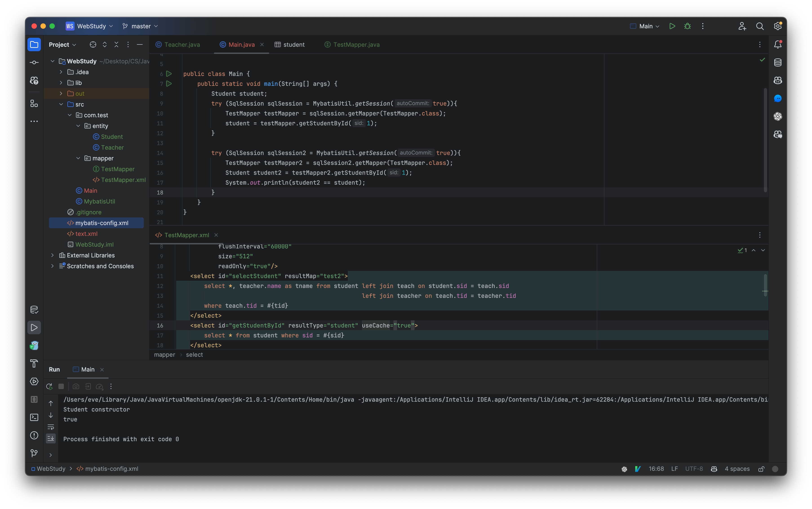Open the Commit tool window icon

point(34,63)
